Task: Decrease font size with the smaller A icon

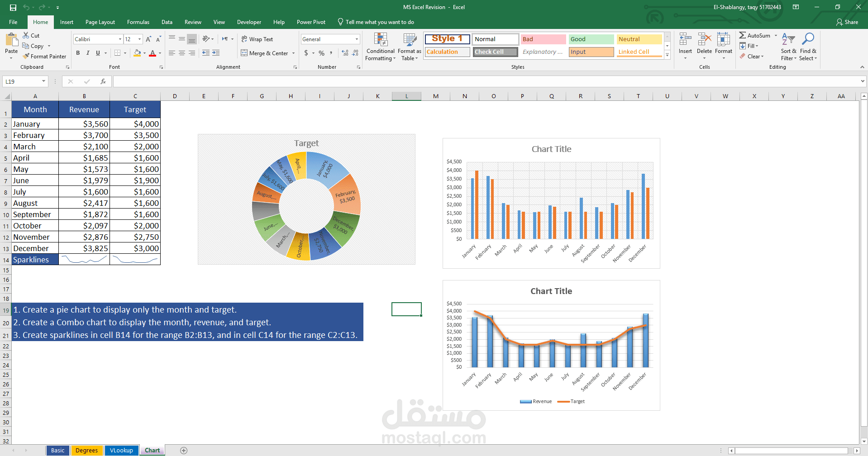Action: point(158,39)
